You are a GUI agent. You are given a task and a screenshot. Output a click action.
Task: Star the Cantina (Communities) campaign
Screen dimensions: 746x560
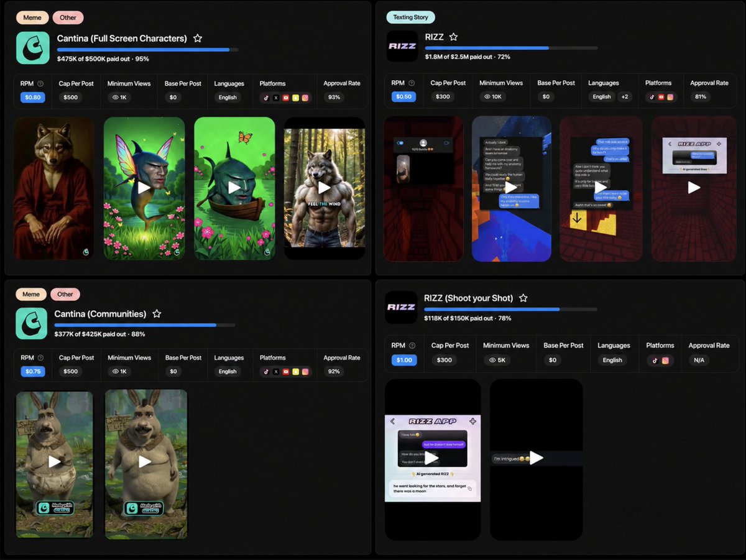[157, 314]
